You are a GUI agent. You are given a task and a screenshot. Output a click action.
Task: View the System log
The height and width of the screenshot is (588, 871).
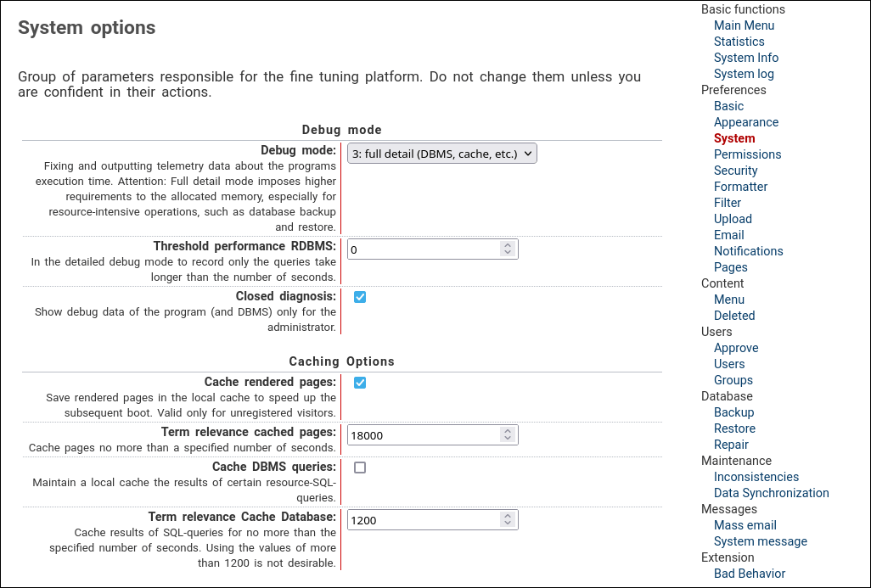[x=743, y=74]
